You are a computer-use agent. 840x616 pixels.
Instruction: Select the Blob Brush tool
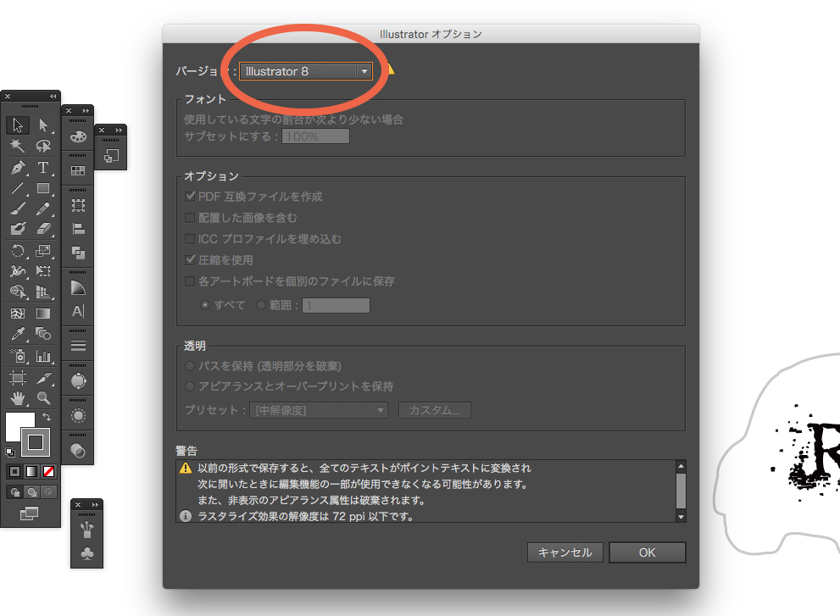(18, 229)
